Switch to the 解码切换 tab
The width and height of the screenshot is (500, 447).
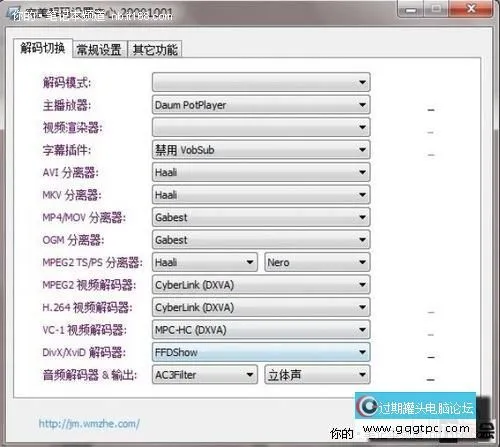tap(43, 49)
